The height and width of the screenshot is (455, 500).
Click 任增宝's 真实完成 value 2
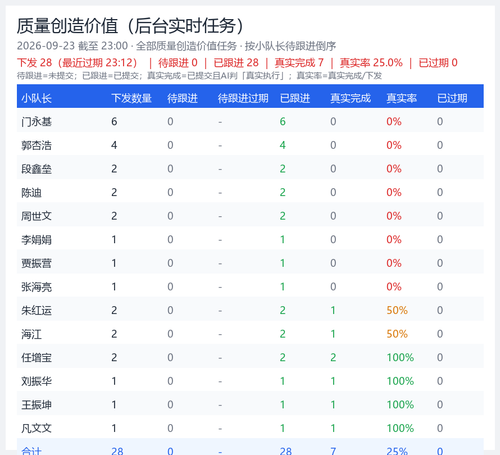(x=333, y=358)
